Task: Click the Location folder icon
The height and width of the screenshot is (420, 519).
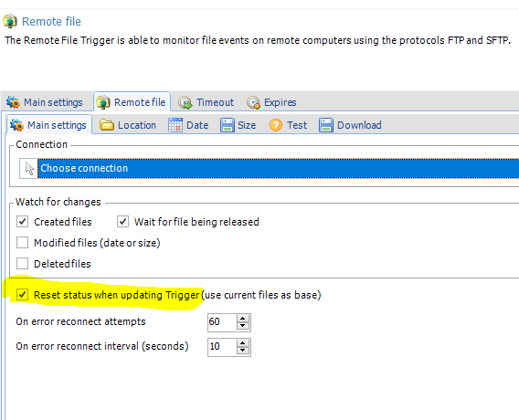Action: 107,125
